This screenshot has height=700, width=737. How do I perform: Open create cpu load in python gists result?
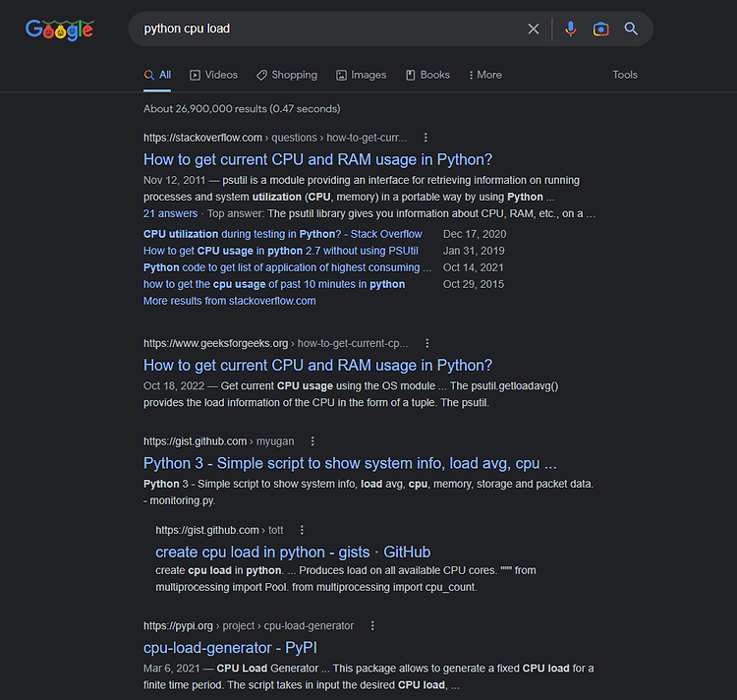click(x=293, y=552)
